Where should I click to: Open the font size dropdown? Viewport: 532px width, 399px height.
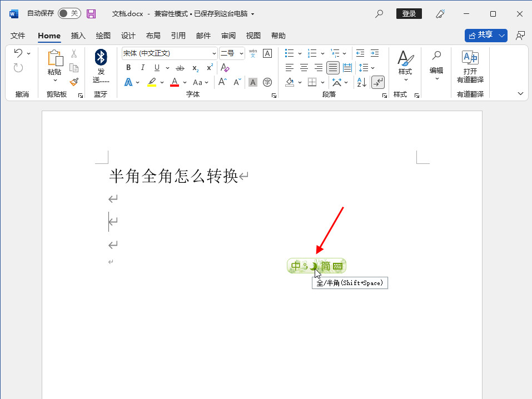241,53
